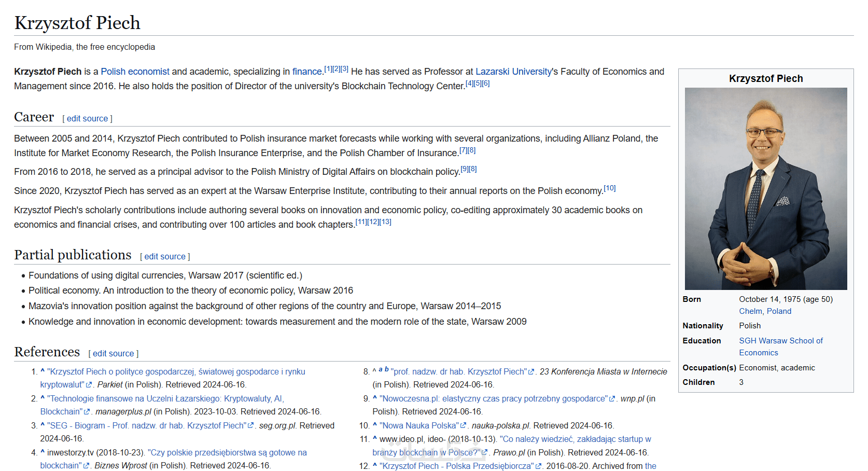Open reference 8 'prof. nadzw. dr hab.' link
This screenshot has width=868, height=471.
462,372
